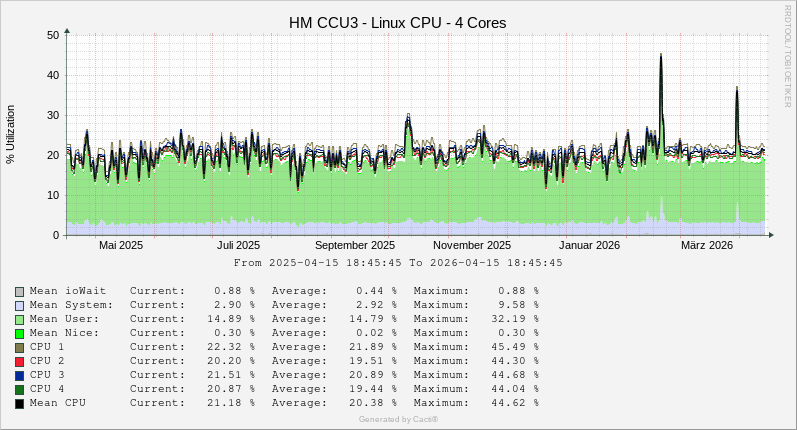Click the Mean ioWait gray legend swatch

tap(19, 291)
